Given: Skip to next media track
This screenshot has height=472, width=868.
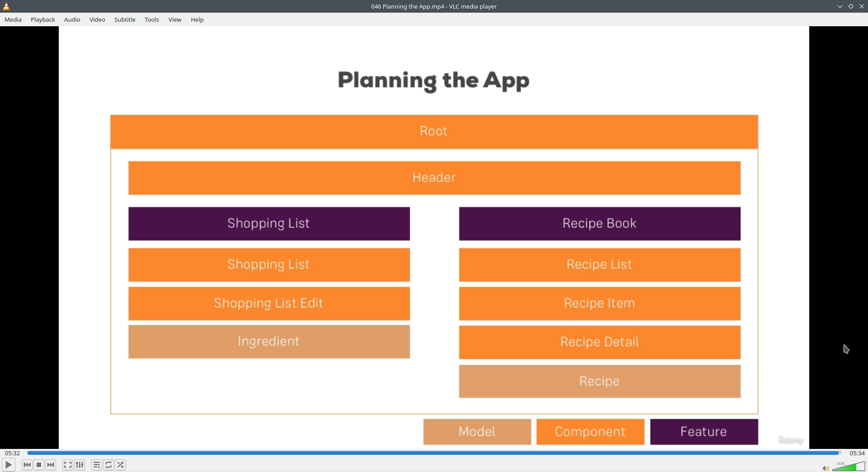Looking at the screenshot, I should (x=51, y=465).
